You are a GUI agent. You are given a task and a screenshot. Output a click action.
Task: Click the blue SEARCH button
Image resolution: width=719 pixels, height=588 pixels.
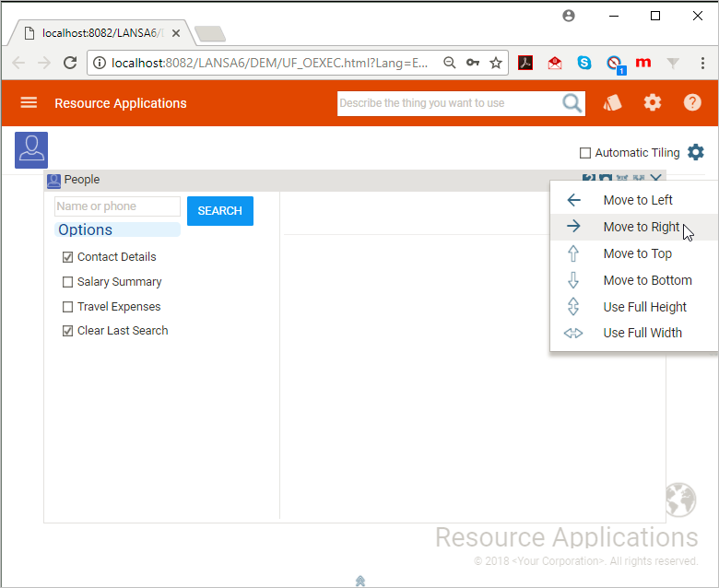point(220,211)
